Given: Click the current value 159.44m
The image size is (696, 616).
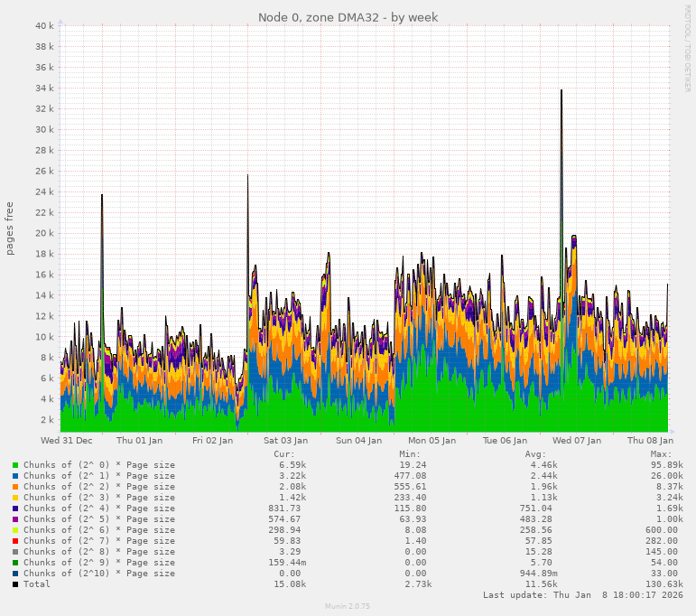Looking at the screenshot, I should click(x=287, y=563).
